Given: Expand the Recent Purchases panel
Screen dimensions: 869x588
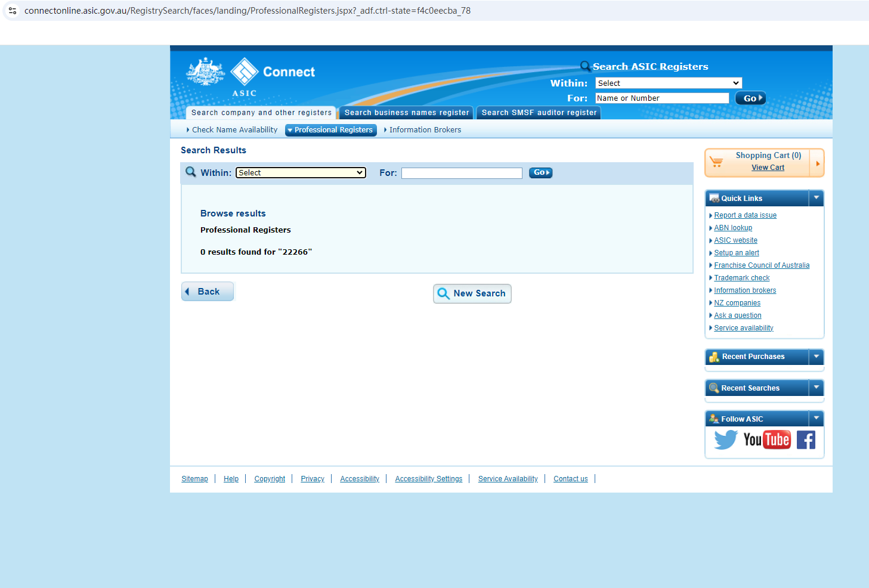Looking at the screenshot, I should (x=817, y=357).
